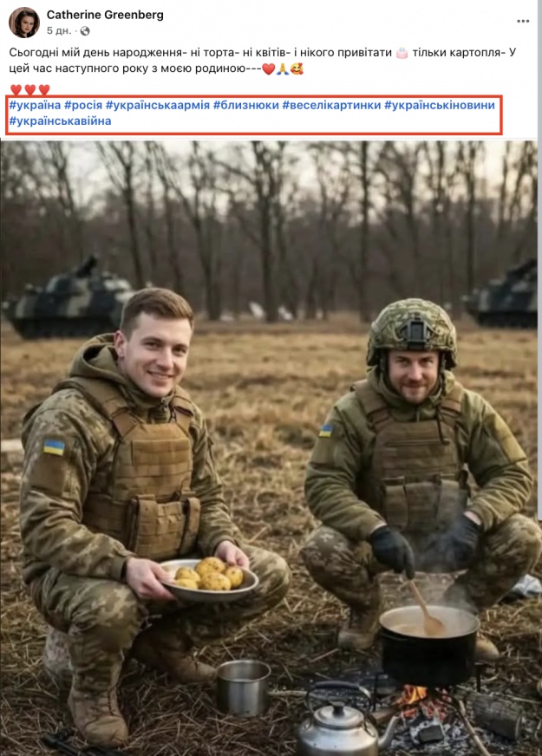Click the first of three red hearts
This screenshot has width=542, height=756.
[x=16, y=89]
